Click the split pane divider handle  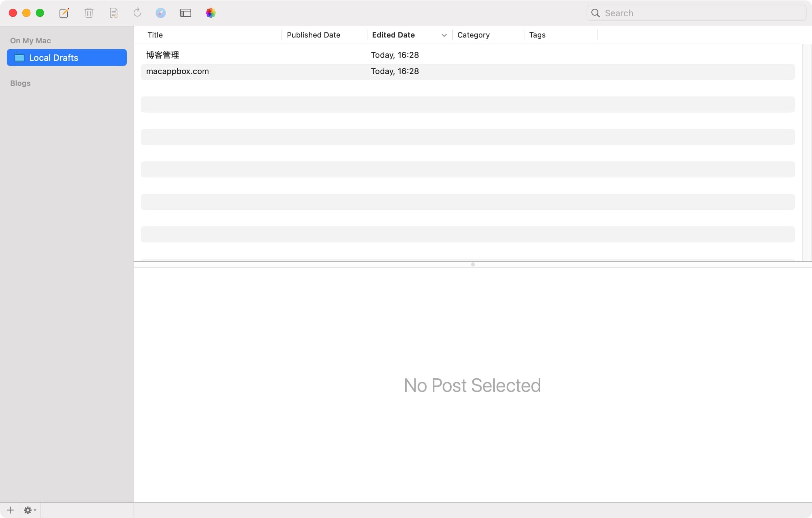pos(473,264)
